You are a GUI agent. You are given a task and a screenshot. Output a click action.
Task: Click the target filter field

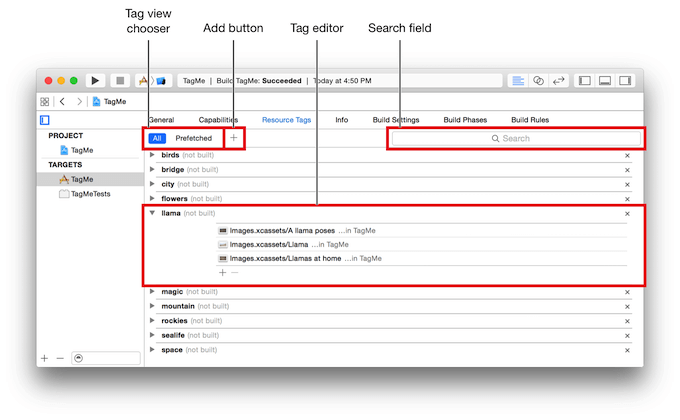click(x=106, y=358)
